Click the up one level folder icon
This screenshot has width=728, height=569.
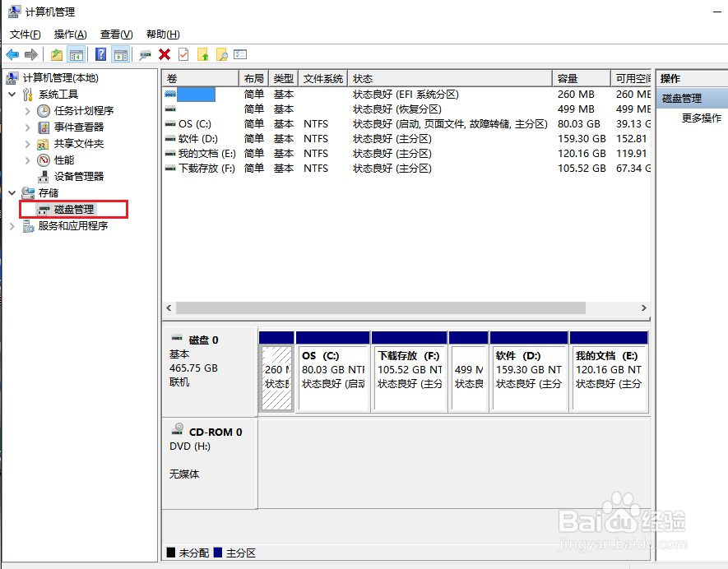pyautogui.click(x=57, y=55)
